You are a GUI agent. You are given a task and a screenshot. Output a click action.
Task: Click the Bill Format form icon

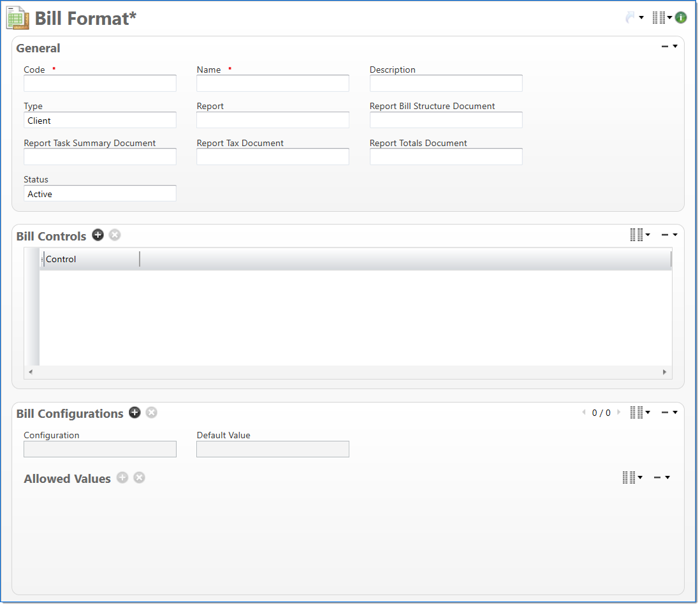[17, 18]
